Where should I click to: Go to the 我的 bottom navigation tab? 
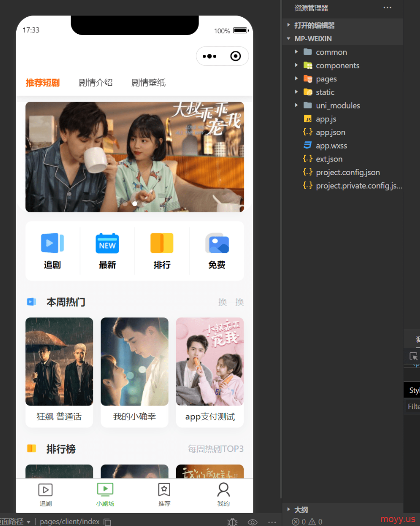coord(223,495)
